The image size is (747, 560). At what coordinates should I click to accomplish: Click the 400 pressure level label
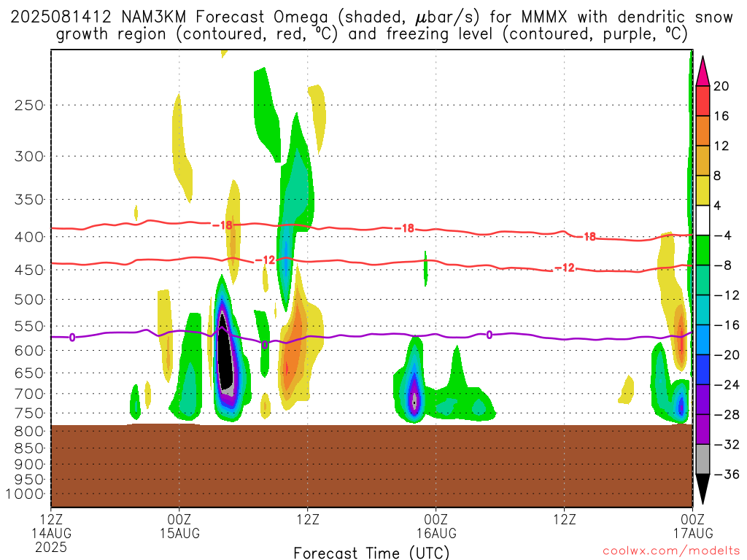[x=29, y=237]
